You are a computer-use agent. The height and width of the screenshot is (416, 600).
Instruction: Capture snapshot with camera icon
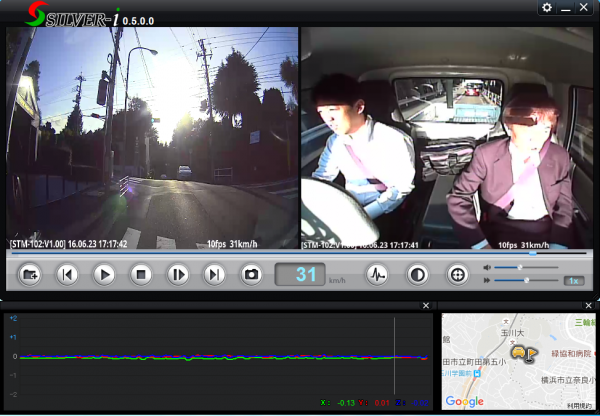tap(251, 274)
